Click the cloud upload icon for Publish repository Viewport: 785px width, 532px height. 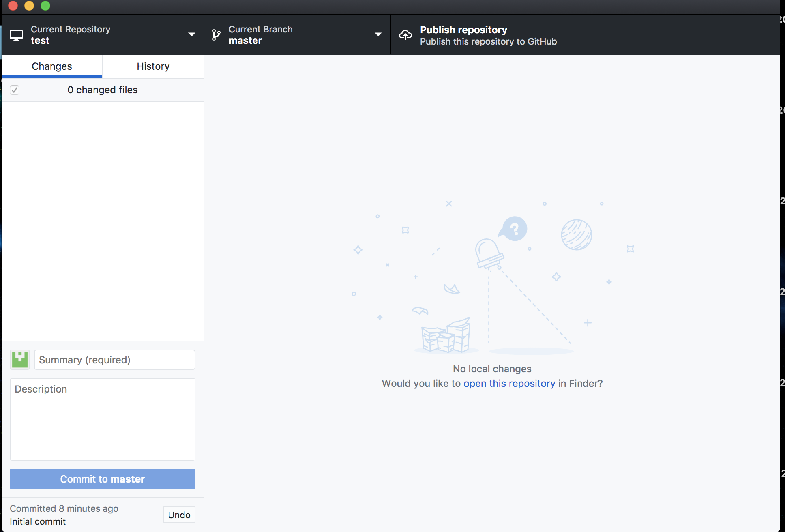pyautogui.click(x=405, y=35)
